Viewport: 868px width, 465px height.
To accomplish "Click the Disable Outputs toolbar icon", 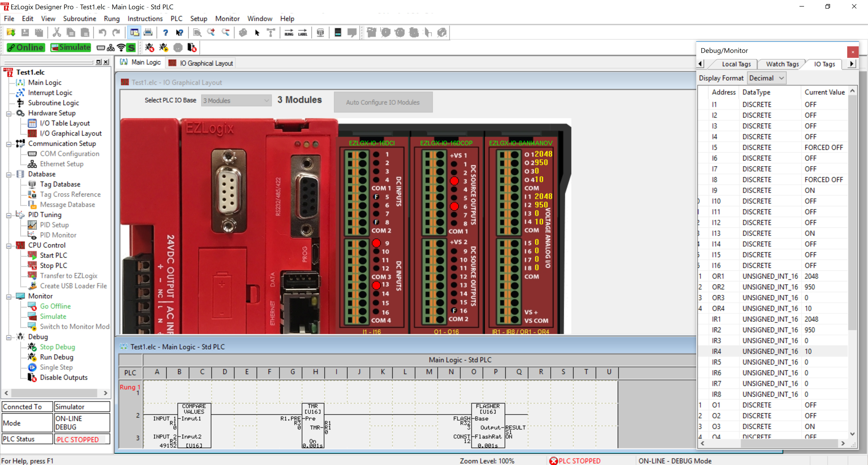I will coord(192,47).
